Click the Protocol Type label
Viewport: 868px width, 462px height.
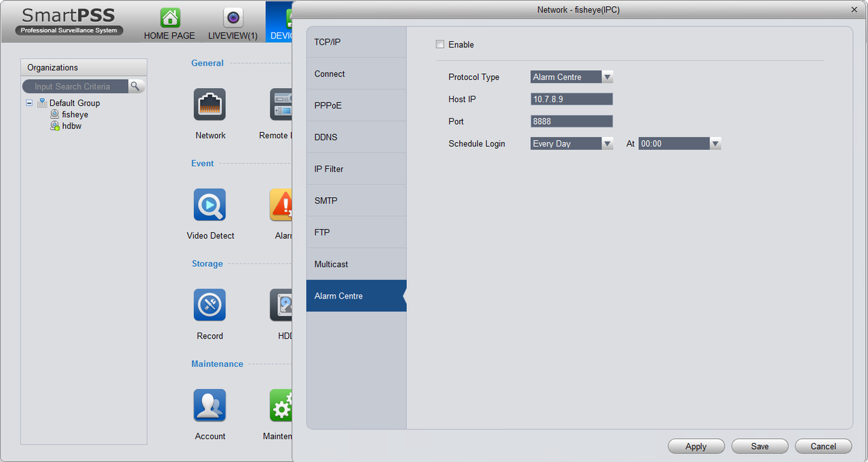pyautogui.click(x=474, y=77)
